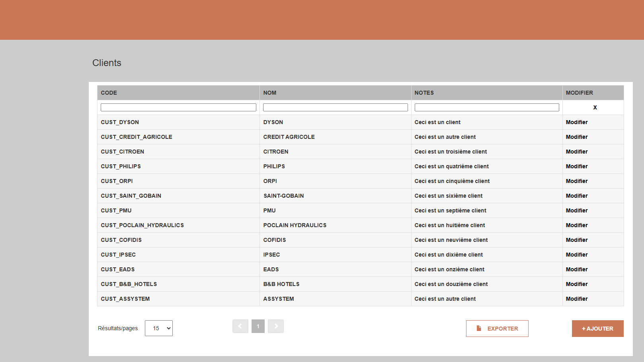Screen dimensions: 644x362
Task: Select the CUST_CREDIT_AGRICOLE code cell
Action: coord(178,137)
